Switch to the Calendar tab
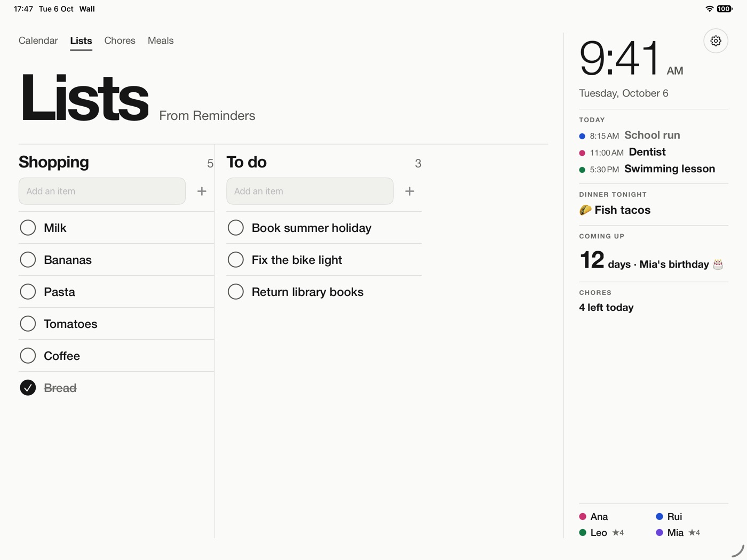Viewport: 747px width, 560px height. coord(38,41)
